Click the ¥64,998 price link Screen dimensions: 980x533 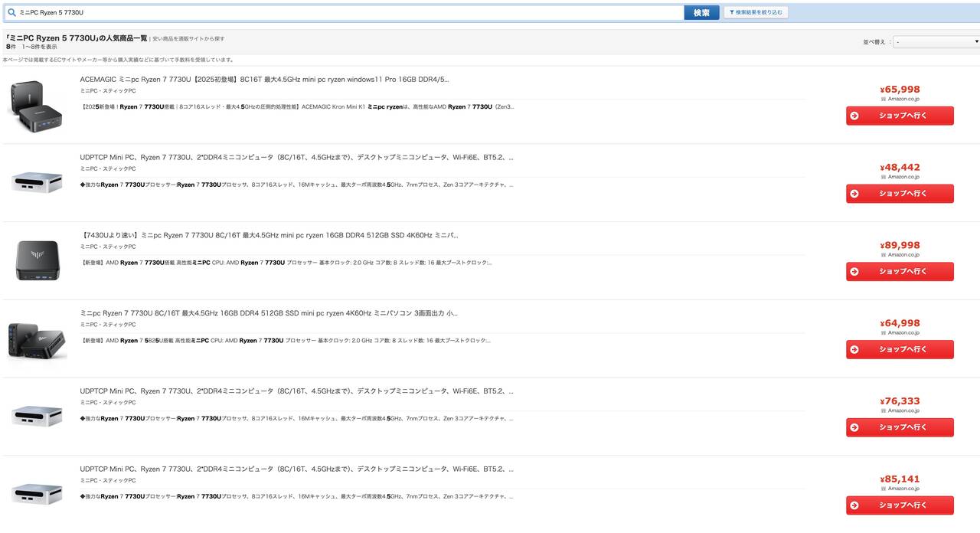900,323
